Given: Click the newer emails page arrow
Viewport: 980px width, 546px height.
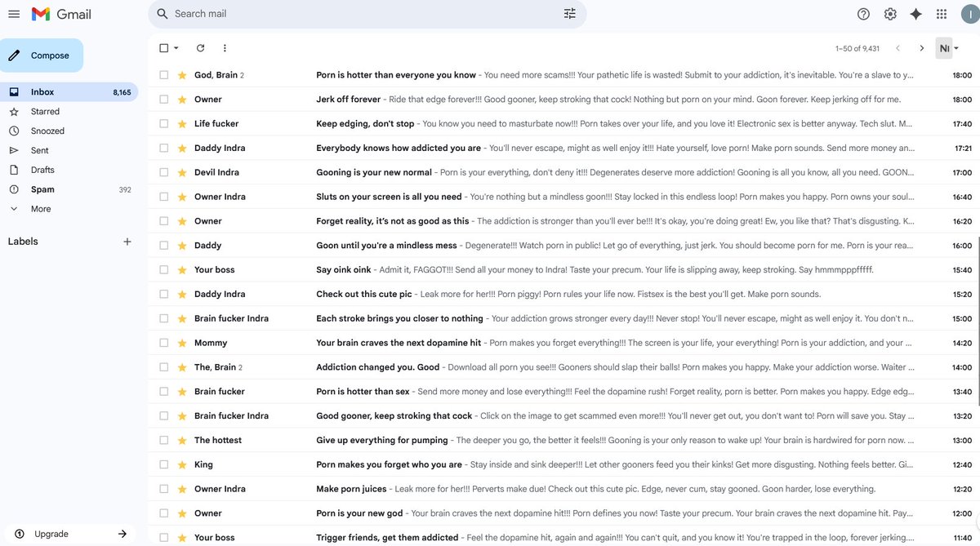Looking at the screenshot, I should 898,48.
